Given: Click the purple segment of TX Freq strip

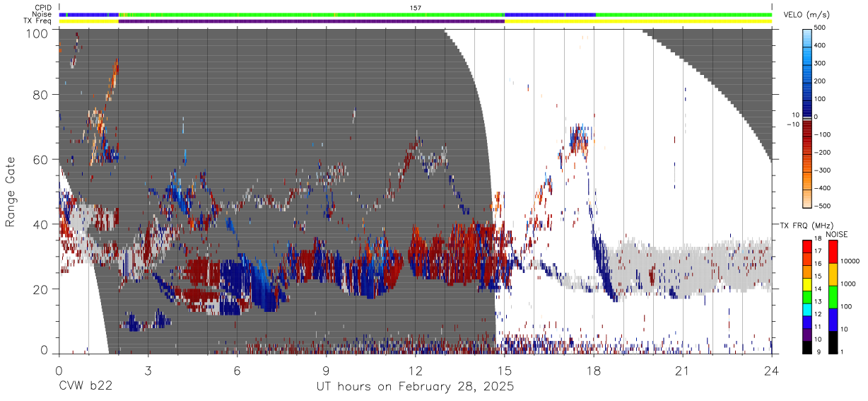Looking at the screenshot, I should tap(311, 21).
